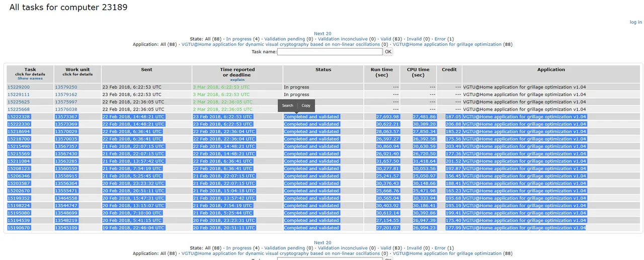Filter tasks by Validation pending state
Image resolution: width=644 pixels, height=260 pixels.
coord(284,39)
